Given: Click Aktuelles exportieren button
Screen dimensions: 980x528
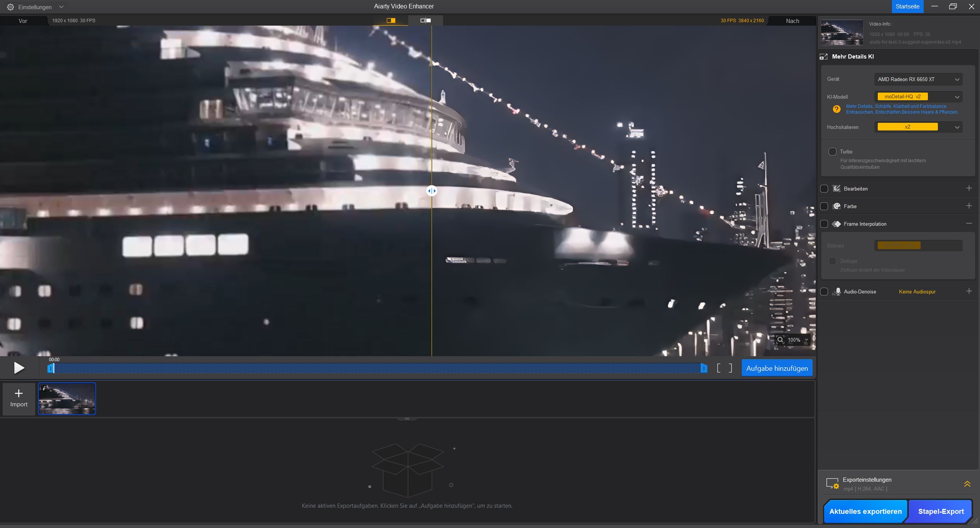Looking at the screenshot, I should point(865,511).
